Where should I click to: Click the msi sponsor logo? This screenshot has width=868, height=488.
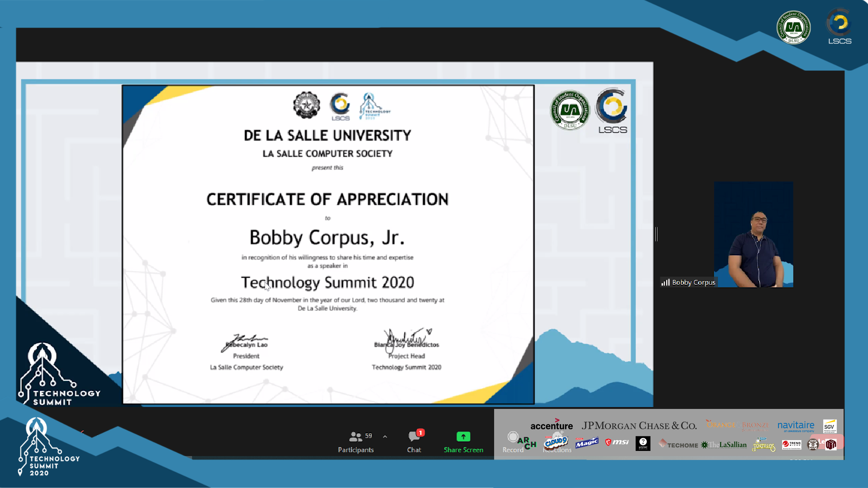pos(617,442)
